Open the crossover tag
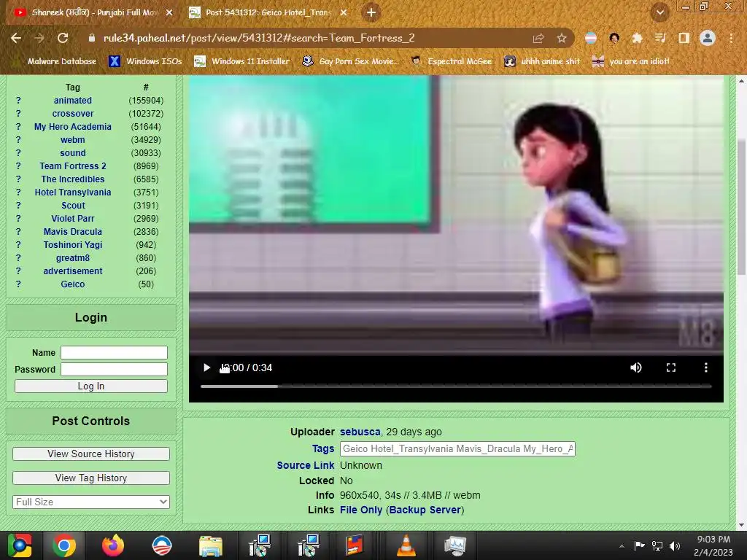The image size is (747, 560). (x=73, y=114)
